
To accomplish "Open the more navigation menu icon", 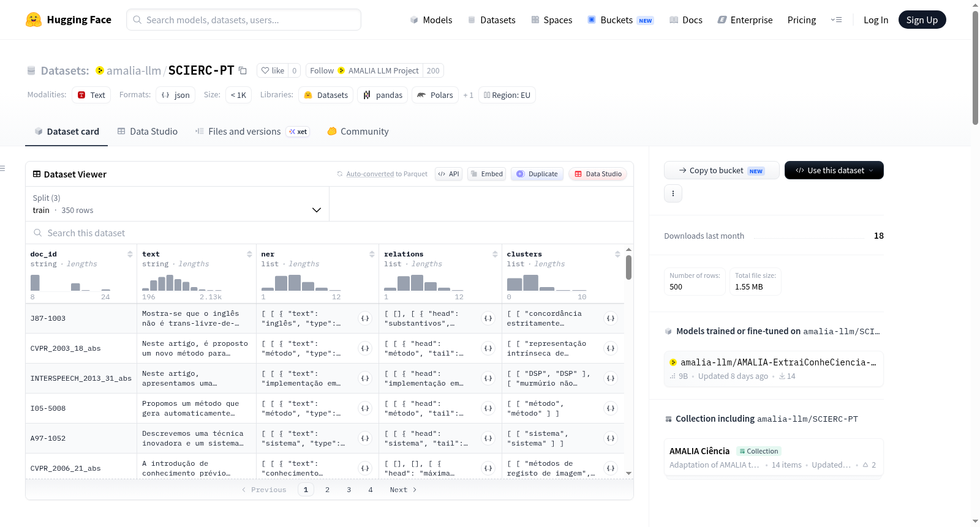I will (x=836, y=20).
